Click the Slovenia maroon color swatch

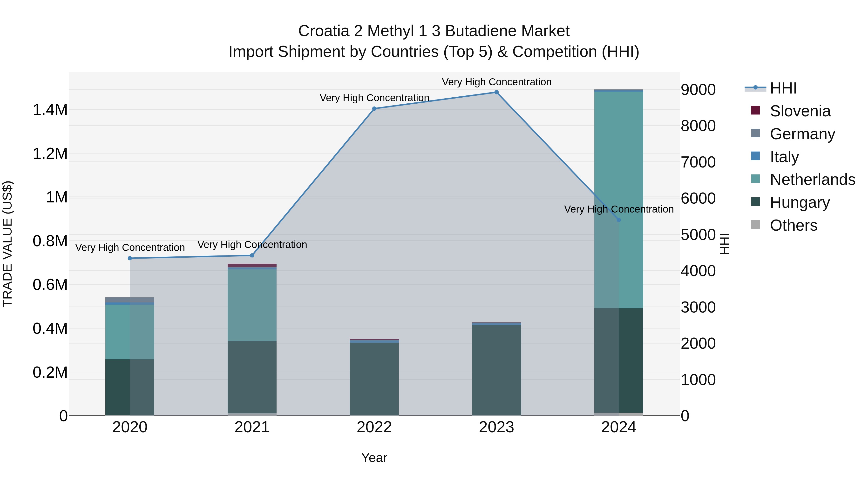point(755,110)
